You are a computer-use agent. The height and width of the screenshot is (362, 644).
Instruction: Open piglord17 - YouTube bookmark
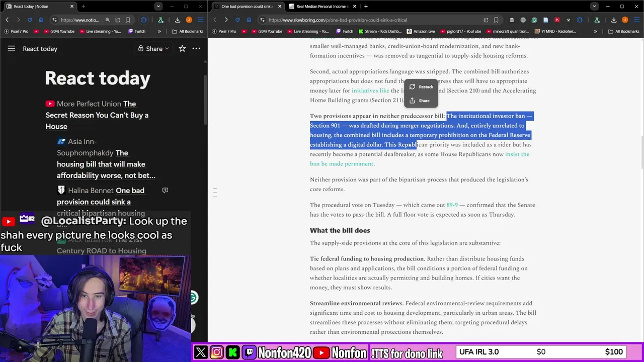(459, 31)
